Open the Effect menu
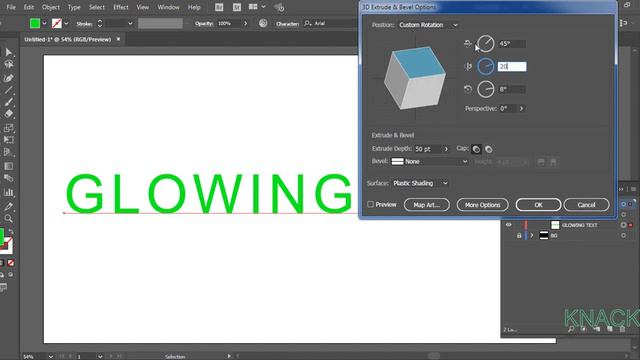The height and width of the screenshot is (360, 640). tap(121, 7)
